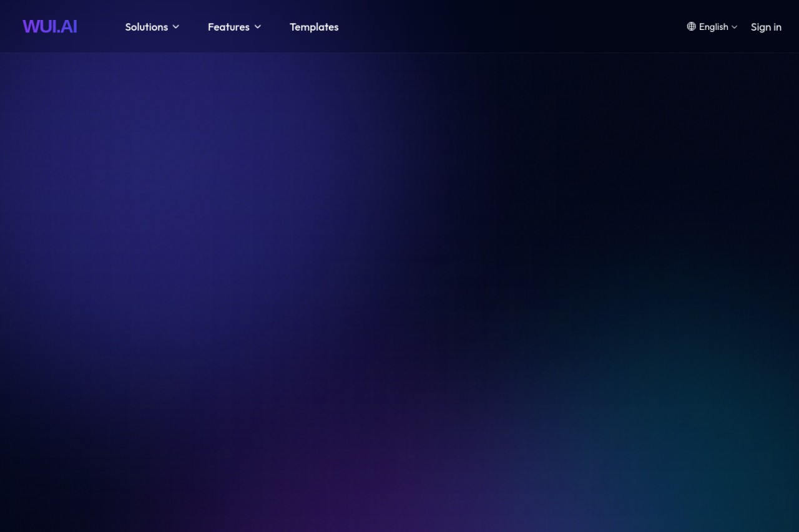Return home via the purple WUI.AI wordmark
Screen dimensions: 799x532
pyautogui.click(x=50, y=26)
